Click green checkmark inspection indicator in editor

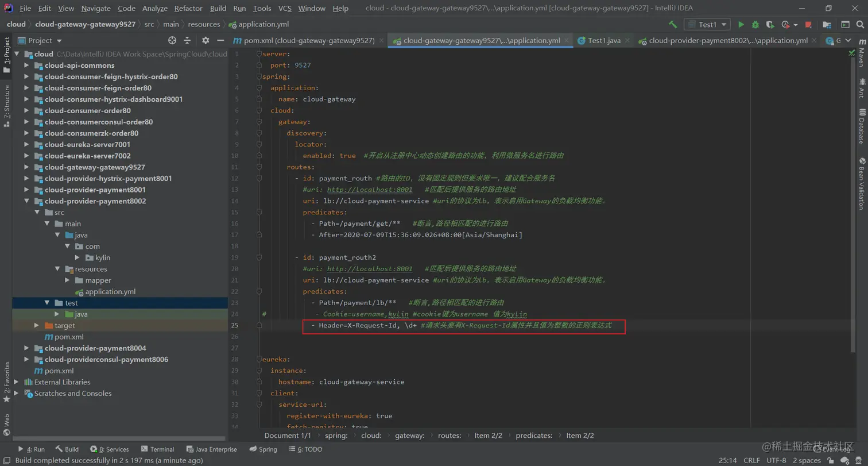coord(852,53)
